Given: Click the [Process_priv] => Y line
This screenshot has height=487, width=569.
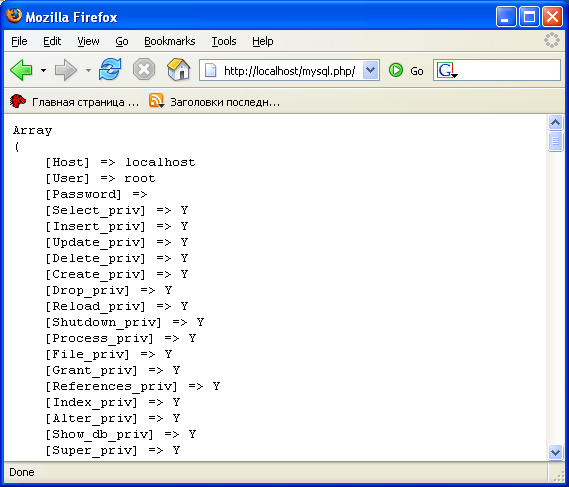Looking at the screenshot, I should pyautogui.click(x=120, y=338).
